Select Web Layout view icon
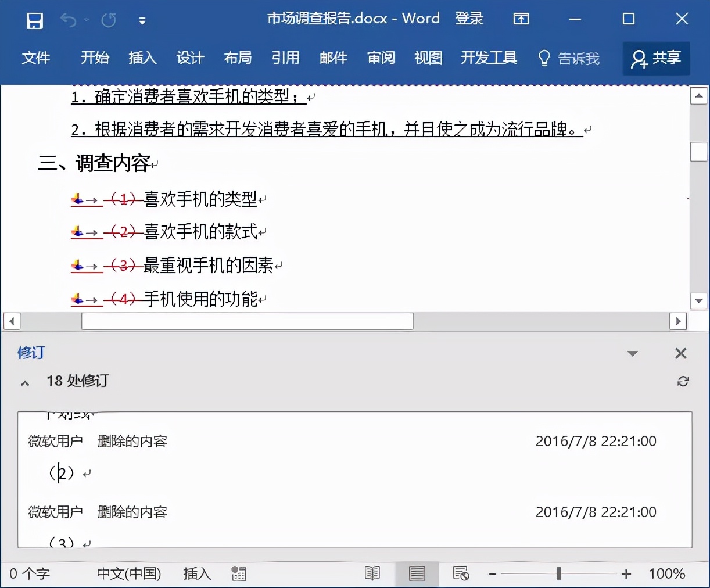 point(461,573)
